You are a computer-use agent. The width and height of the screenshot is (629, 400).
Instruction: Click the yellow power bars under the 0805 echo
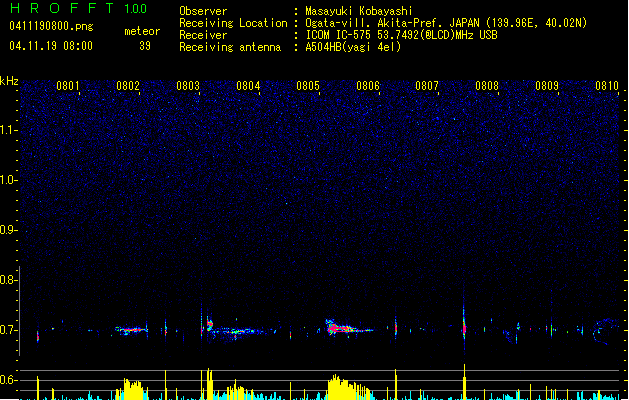click(347, 387)
